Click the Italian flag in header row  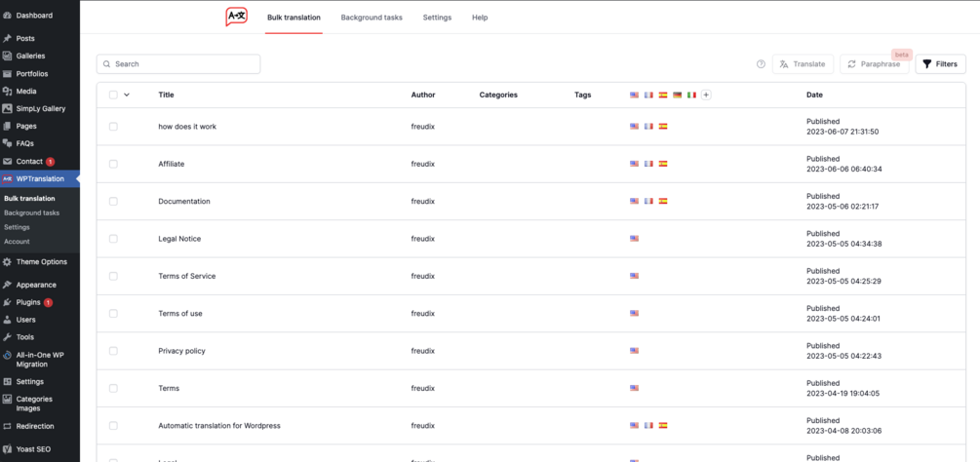692,96
